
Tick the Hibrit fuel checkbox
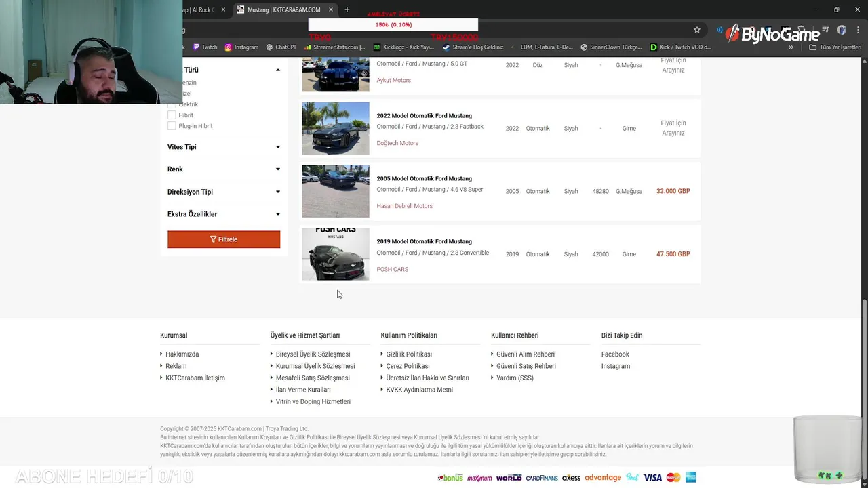[172, 115]
